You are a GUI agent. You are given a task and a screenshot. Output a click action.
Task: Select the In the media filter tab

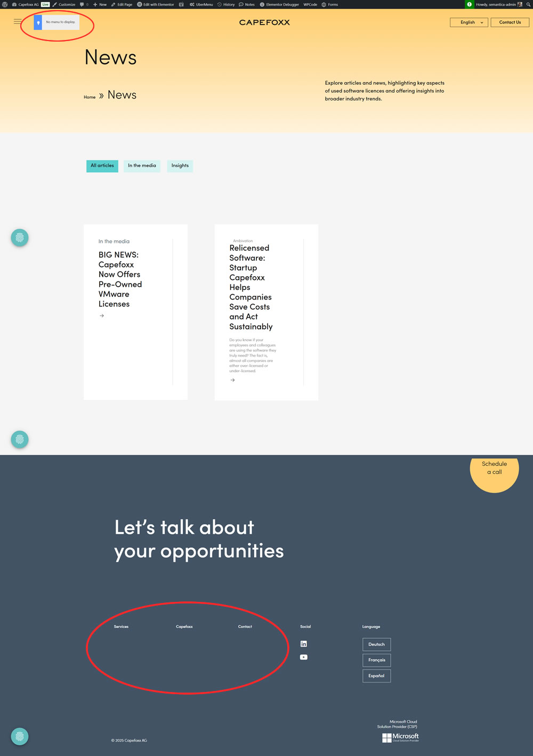[x=142, y=166]
